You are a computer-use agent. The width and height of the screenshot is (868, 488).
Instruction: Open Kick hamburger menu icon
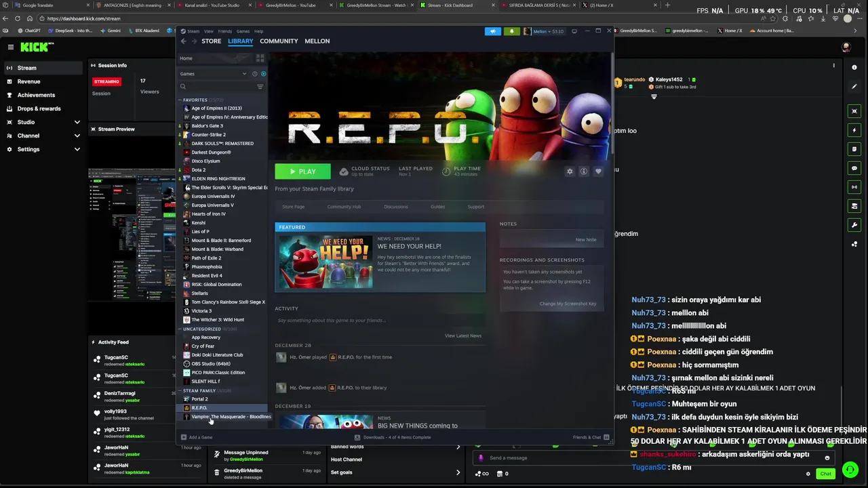(11, 47)
